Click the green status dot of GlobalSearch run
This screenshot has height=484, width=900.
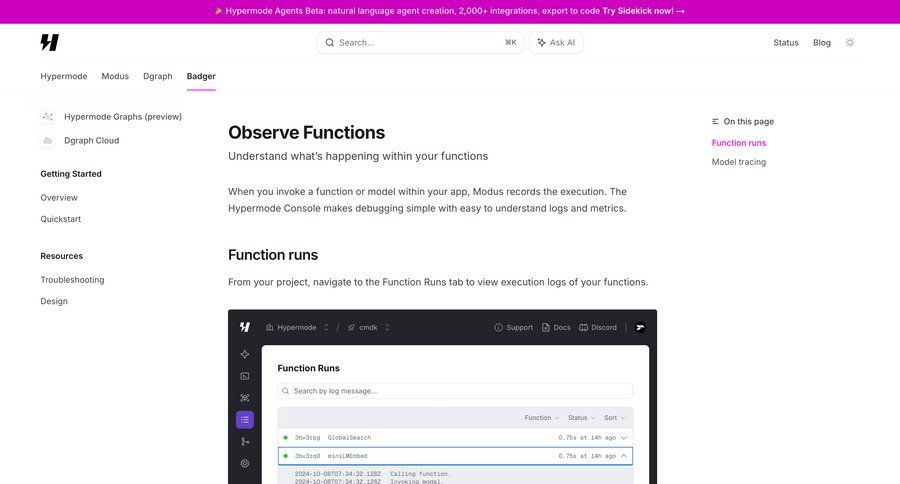coord(286,437)
